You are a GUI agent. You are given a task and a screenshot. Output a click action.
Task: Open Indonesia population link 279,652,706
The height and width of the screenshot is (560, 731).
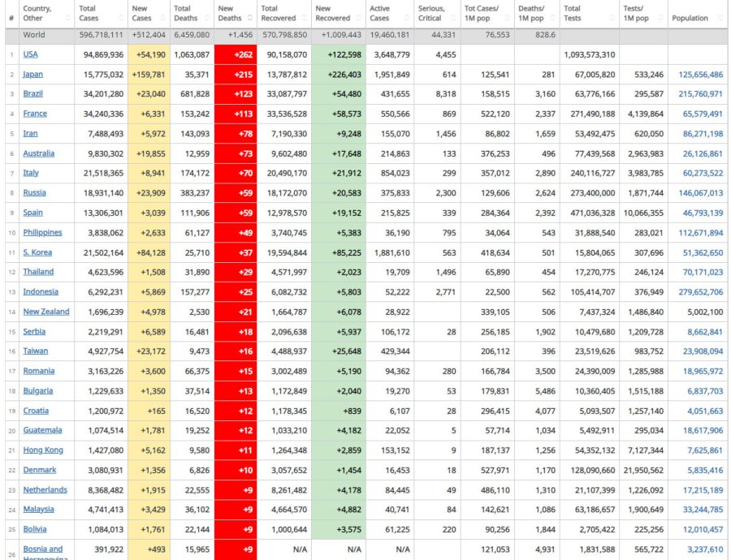click(701, 292)
